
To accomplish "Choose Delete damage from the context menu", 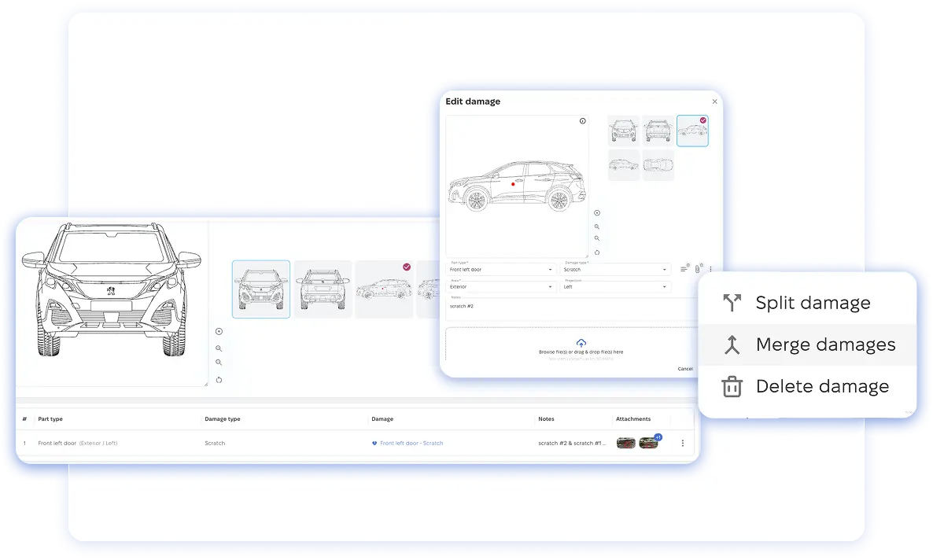I will point(821,386).
